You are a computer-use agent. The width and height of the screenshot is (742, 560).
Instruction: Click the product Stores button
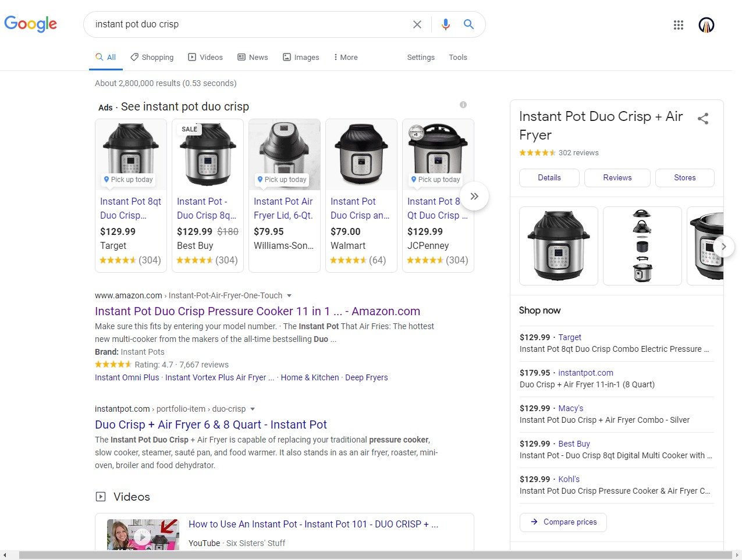[685, 178]
